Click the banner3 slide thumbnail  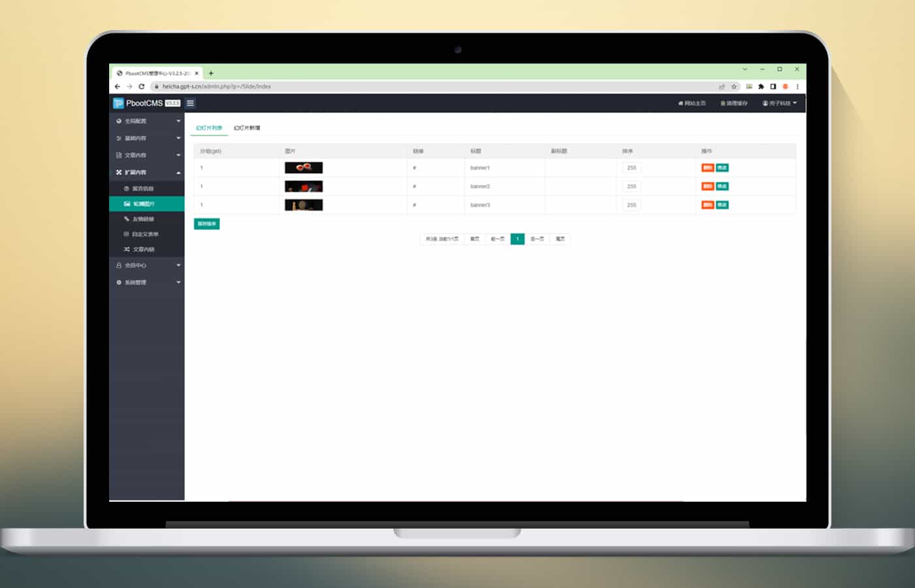pos(304,205)
